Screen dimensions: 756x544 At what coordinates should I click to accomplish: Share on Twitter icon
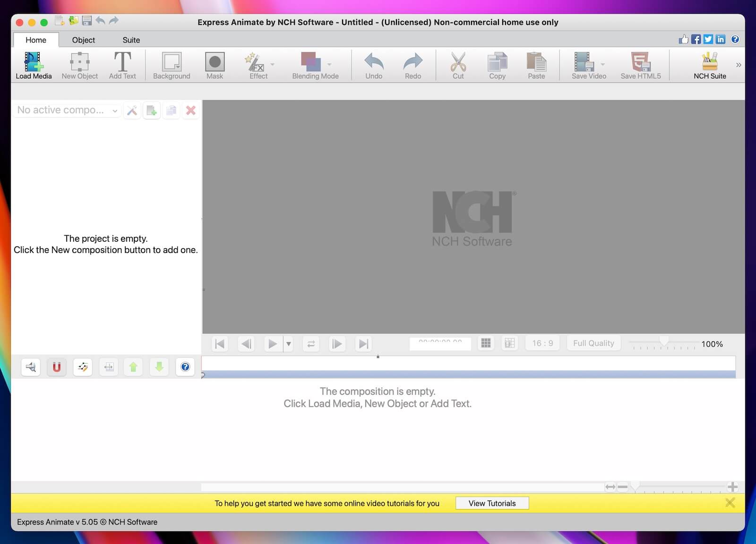tap(708, 39)
